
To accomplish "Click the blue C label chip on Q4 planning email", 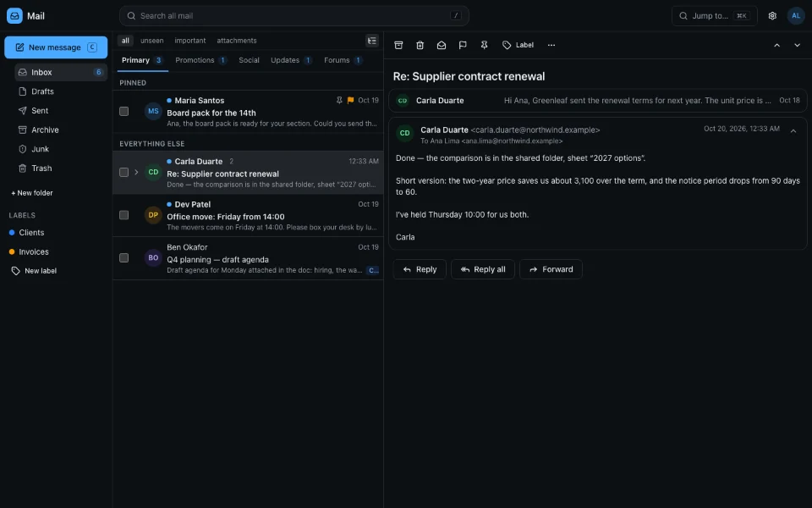I will 373,270.
